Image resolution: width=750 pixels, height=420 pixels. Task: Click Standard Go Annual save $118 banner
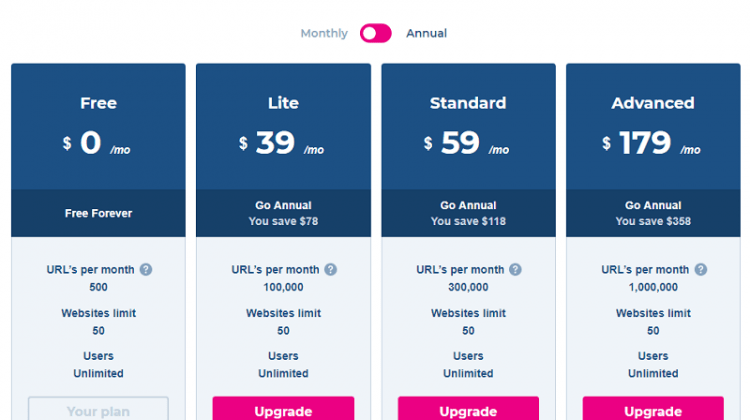point(468,213)
